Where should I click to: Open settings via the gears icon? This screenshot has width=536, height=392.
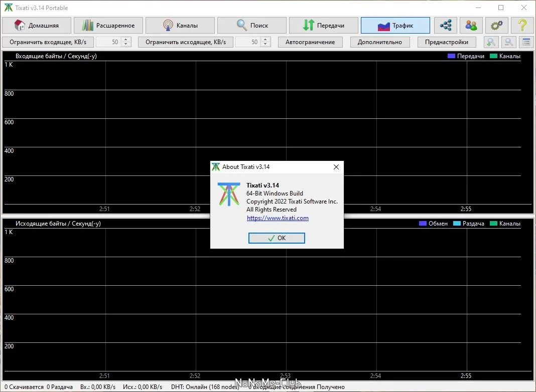tap(496, 25)
